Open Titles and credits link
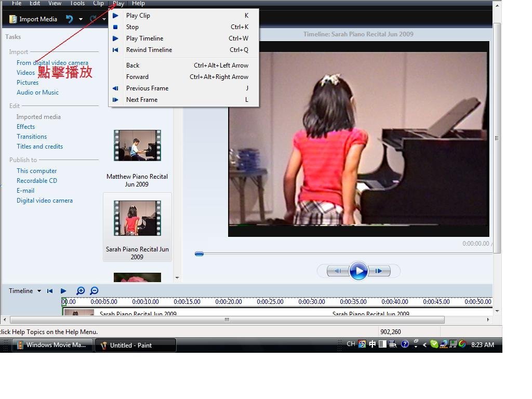This screenshot has width=532, height=399. tap(39, 147)
